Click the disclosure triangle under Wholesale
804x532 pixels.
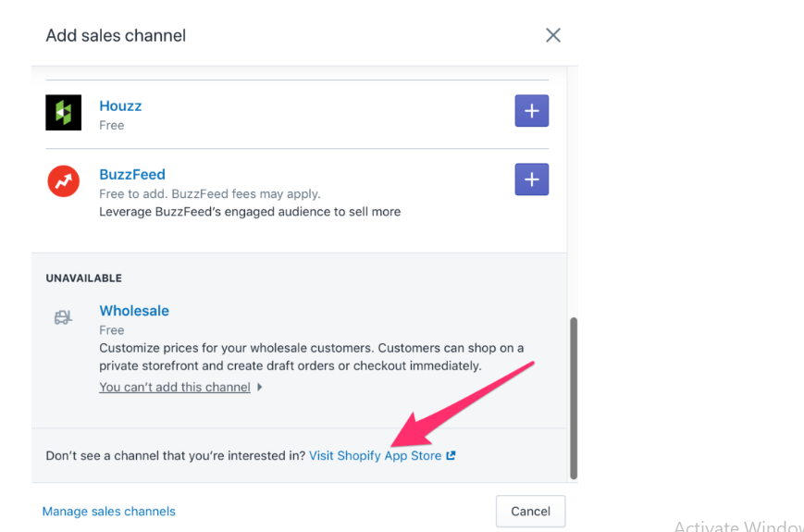(x=260, y=388)
